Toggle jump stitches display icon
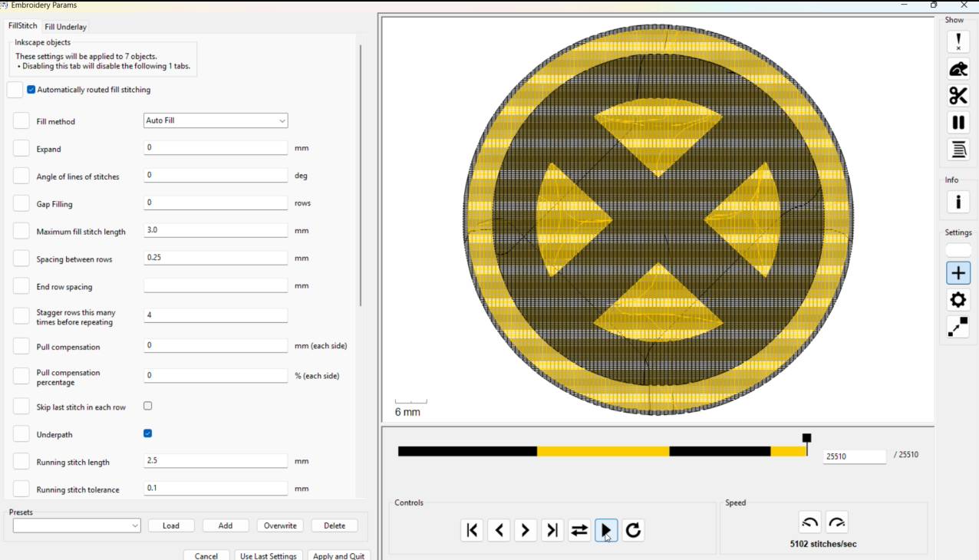Image resolution: width=979 pixels, height=560 pixels. pos(958,68)
